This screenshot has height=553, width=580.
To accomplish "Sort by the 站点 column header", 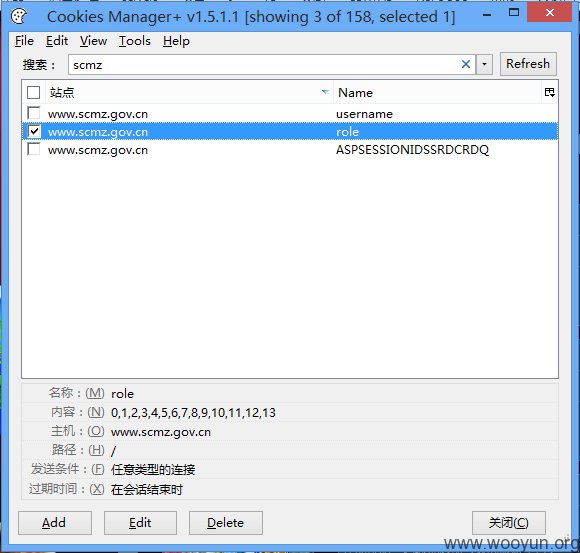I will 189,92.
